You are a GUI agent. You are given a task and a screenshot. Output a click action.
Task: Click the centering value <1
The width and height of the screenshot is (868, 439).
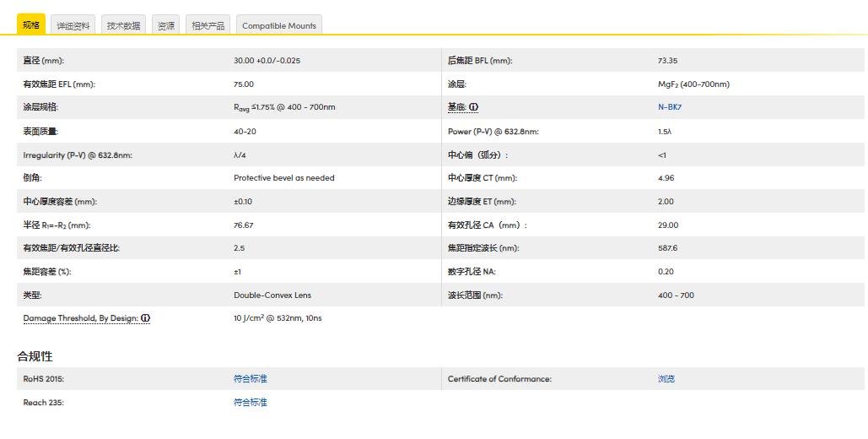[662, 154]
